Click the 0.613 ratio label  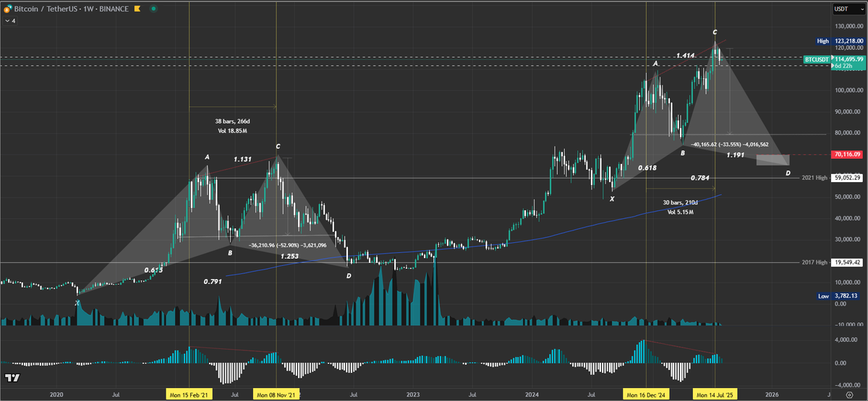pyautogui.click(x=155, y=269)
